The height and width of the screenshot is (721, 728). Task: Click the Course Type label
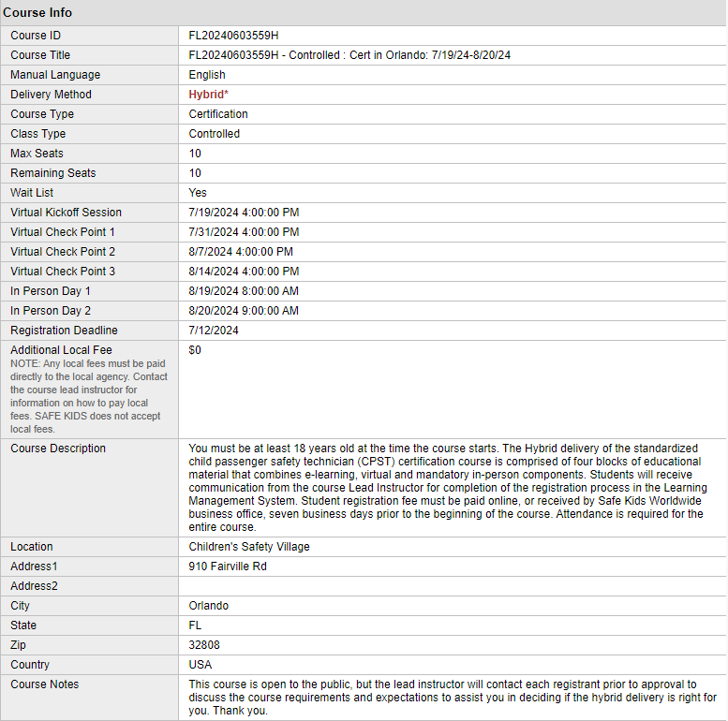(42, 114)
